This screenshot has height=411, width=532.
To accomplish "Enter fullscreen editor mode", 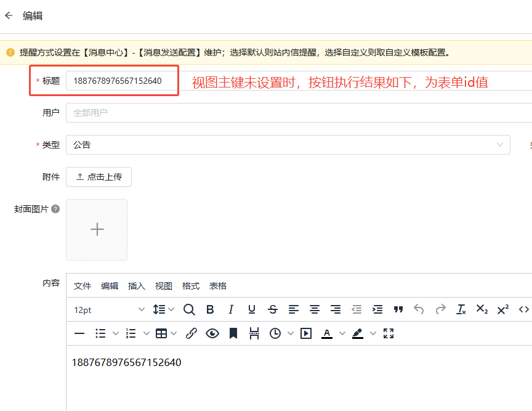I will click(389, 333).
